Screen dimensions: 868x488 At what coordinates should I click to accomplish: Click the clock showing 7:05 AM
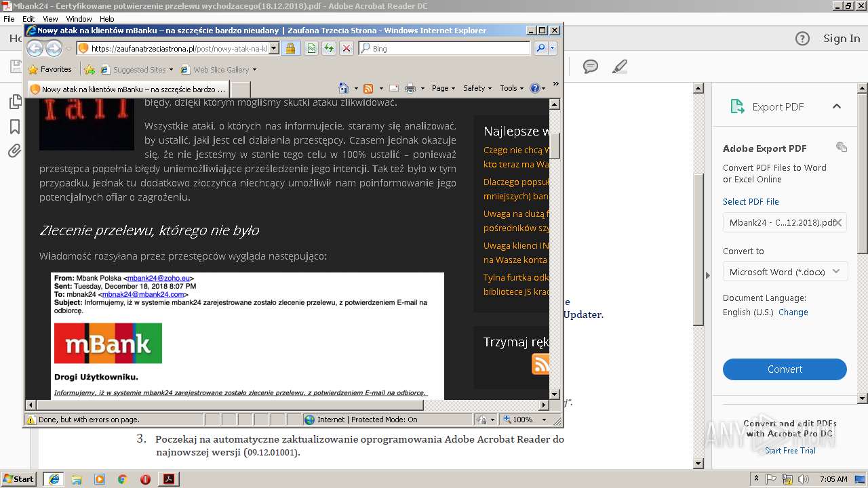833,479
